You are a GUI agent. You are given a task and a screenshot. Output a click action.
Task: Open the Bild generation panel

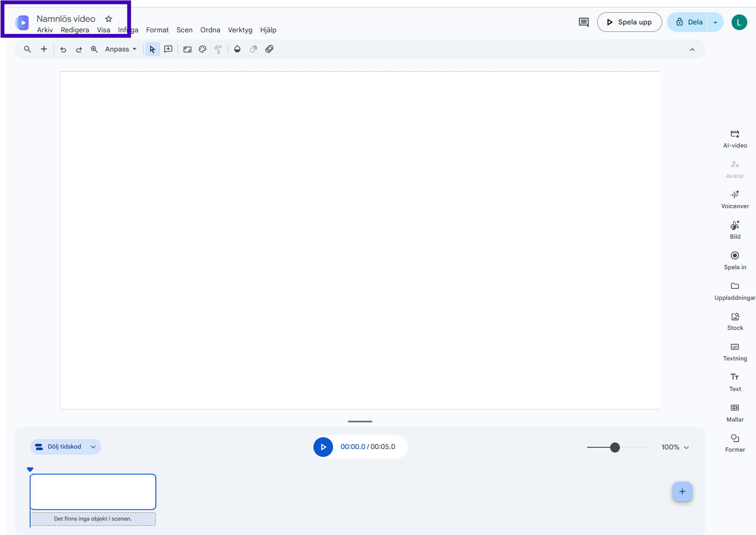pyautogui.click(x=735, y=230)
